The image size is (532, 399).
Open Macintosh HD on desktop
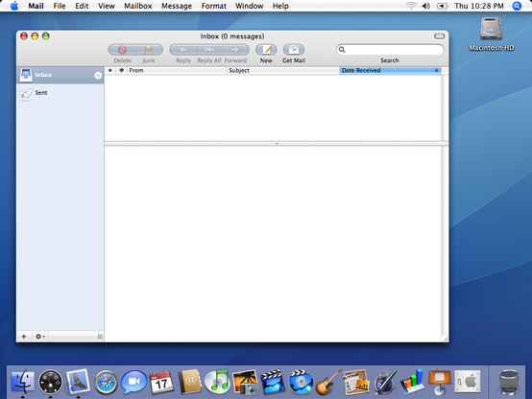491,34
